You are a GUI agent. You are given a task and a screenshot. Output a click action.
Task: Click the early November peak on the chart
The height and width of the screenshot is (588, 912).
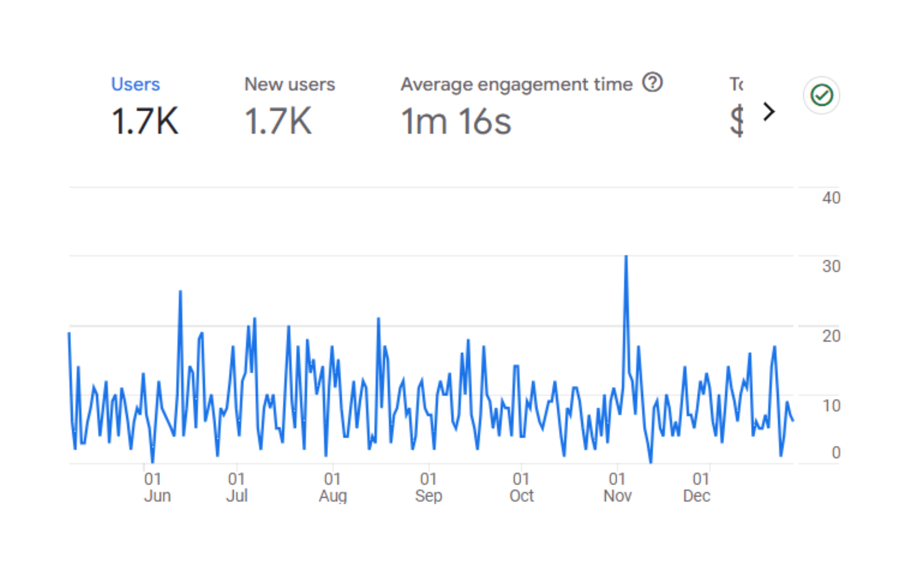click(626, 257)
